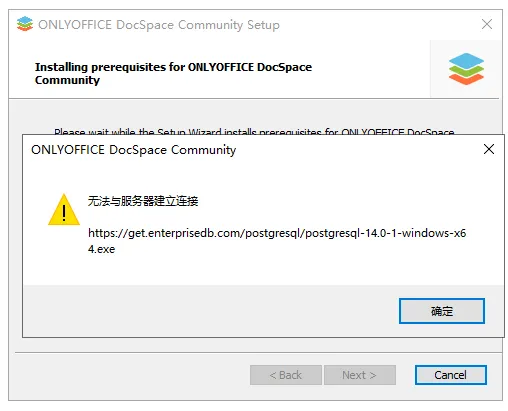Viewport: 508px width, 411px height.
Task: Confirm the error with the 确定 button
Action: click(442, 311)
